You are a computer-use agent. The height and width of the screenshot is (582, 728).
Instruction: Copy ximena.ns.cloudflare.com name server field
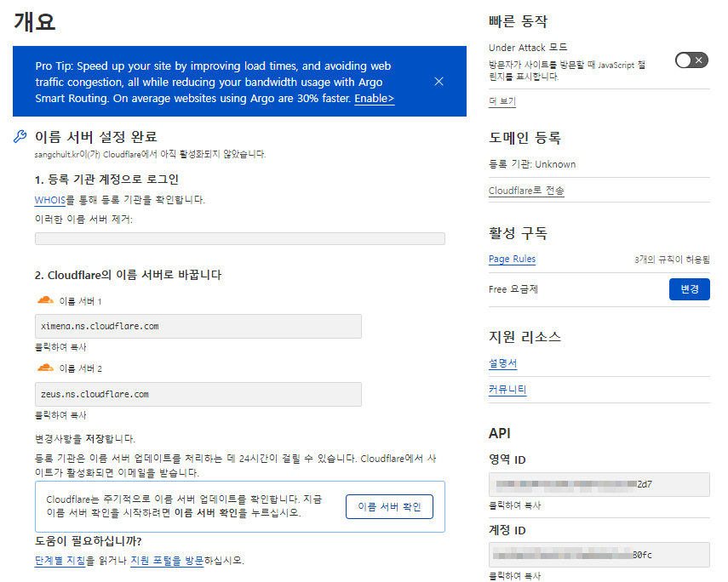pyautogui.click(x=198, y=326)
